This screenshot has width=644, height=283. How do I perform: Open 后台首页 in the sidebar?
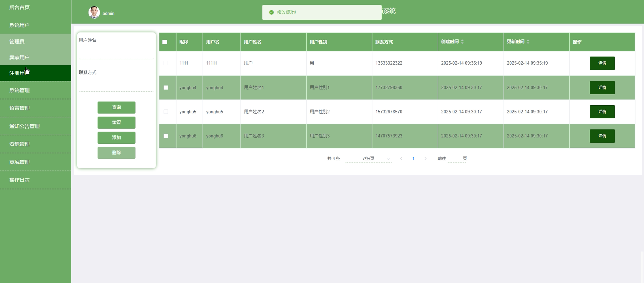[x=19, y=7]
